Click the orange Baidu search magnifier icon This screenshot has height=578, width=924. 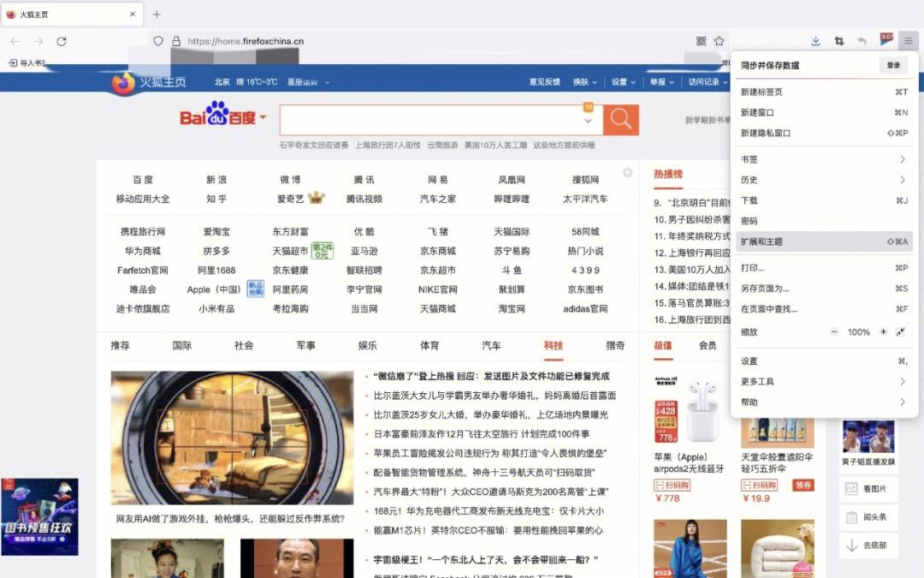point(620,118)
